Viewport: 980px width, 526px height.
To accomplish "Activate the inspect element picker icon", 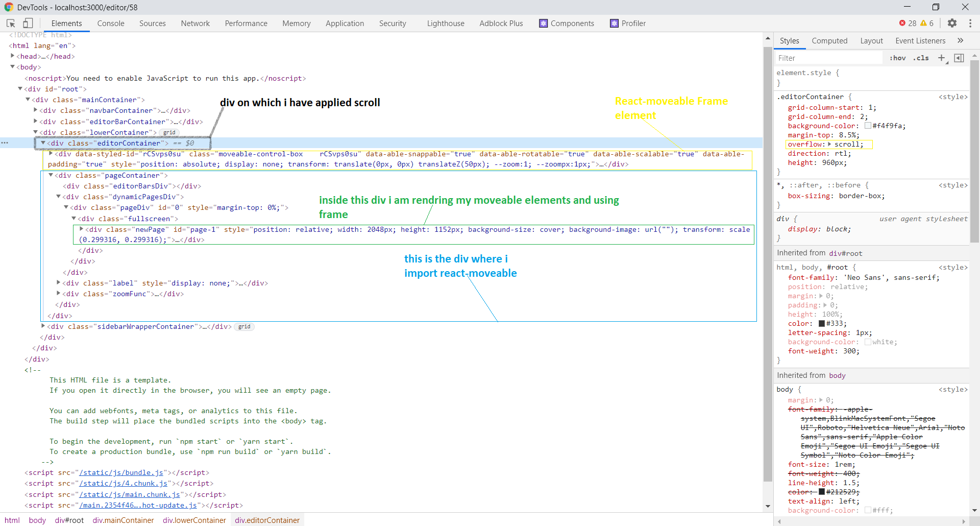I will (11, 23).
